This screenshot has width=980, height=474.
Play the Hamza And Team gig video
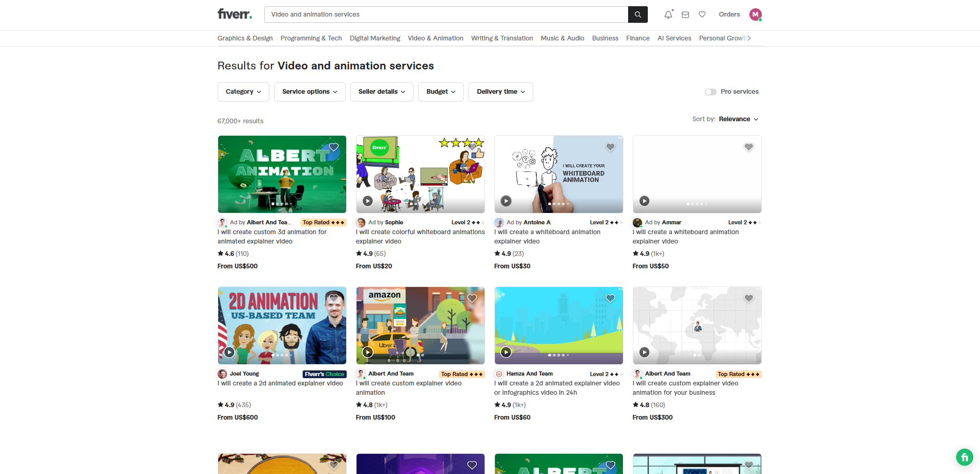506,352
